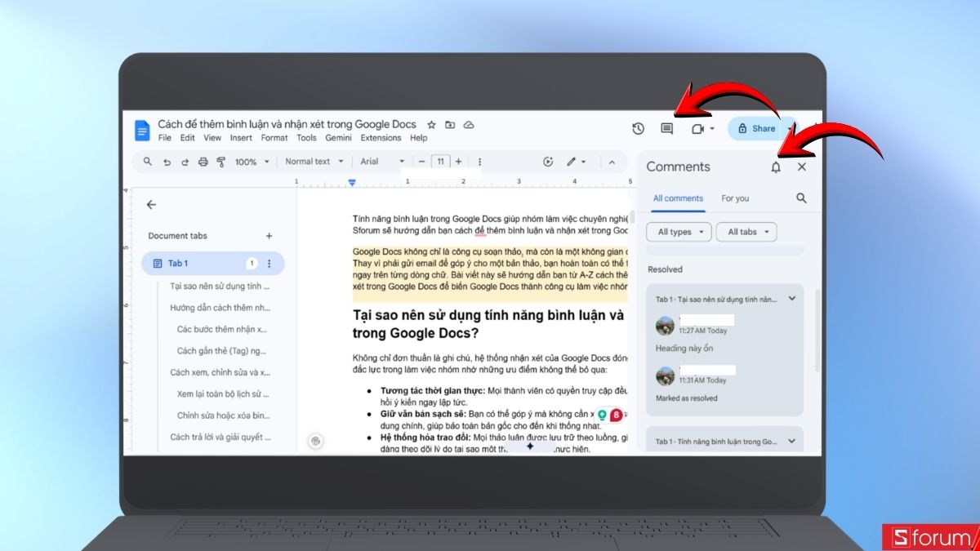
Task: Jump to 'Xem lại toàn bộ lịch sử' outline item
Action: (x=223, y=393)
